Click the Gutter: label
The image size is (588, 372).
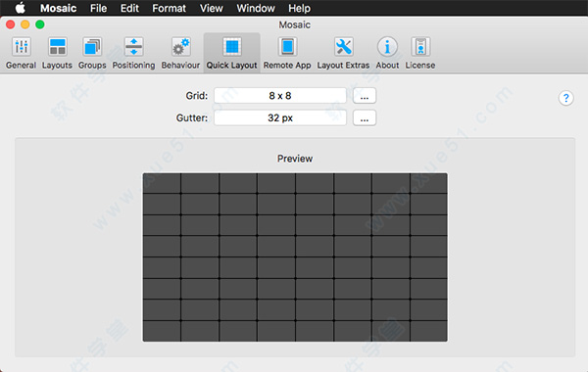click(192, 118)
